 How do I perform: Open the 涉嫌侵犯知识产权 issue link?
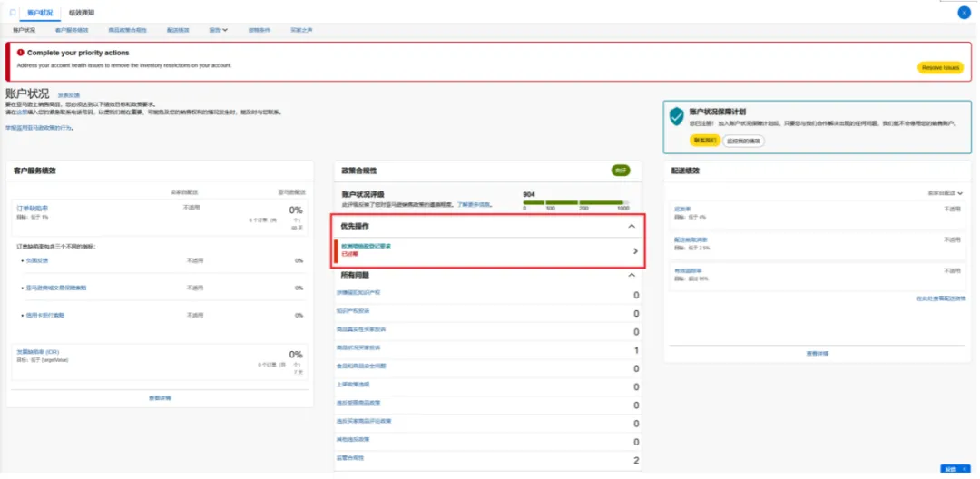358,292
